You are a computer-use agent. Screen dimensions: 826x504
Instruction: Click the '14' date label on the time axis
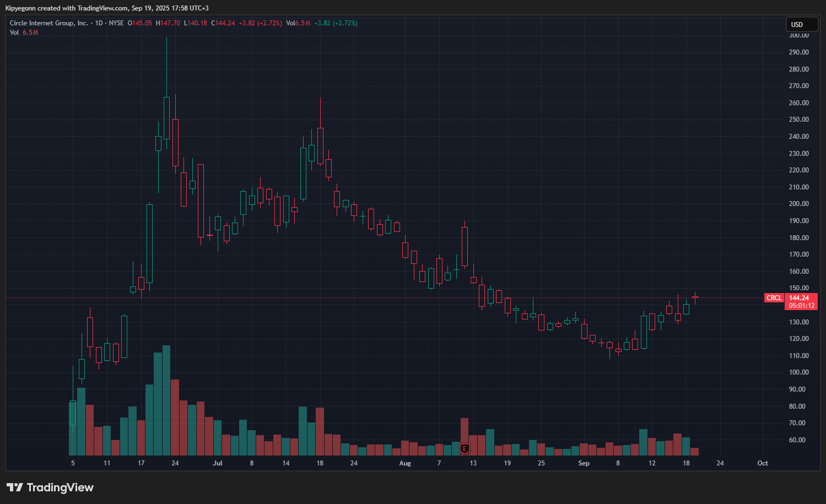point(286,463)
